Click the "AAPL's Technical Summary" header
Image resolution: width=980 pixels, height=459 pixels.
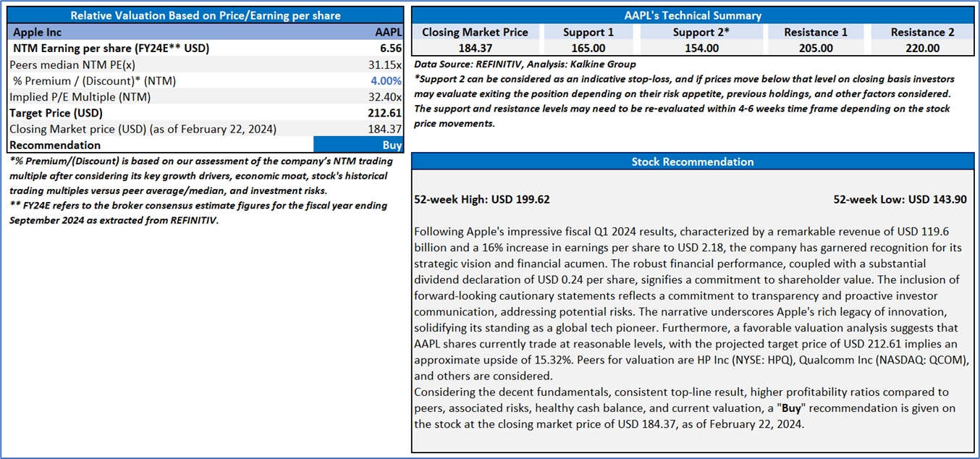(x=693, y=15)
